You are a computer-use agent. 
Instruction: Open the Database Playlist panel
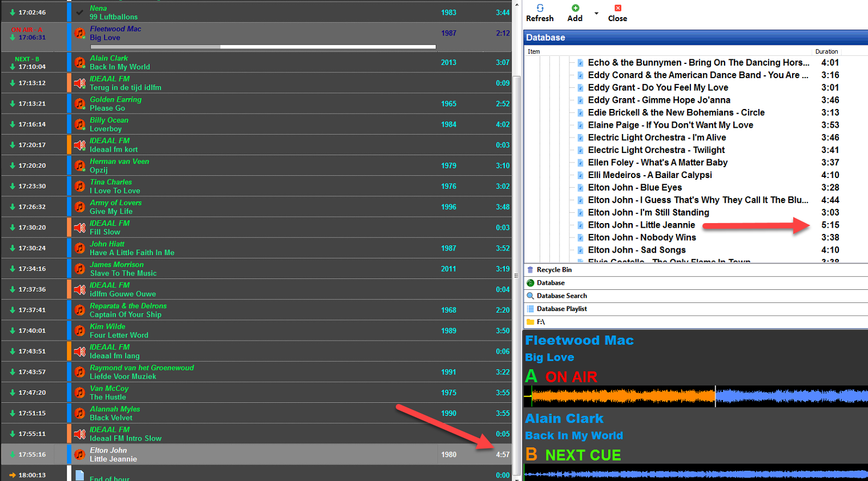561,309
